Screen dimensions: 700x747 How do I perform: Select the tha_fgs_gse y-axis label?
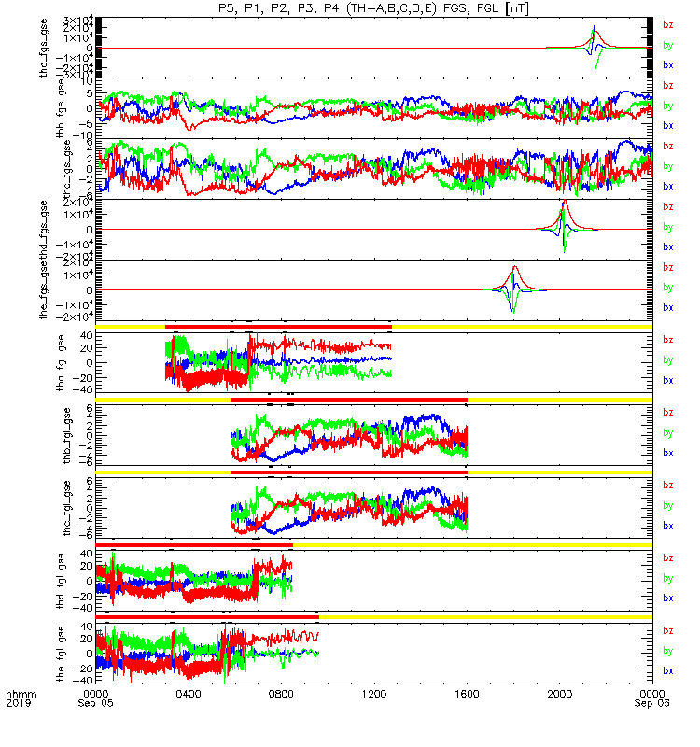pos(44,48)
